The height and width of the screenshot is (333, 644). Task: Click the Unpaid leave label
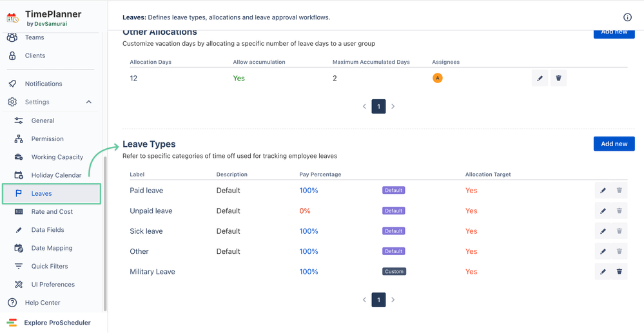(x=151, y=211)
